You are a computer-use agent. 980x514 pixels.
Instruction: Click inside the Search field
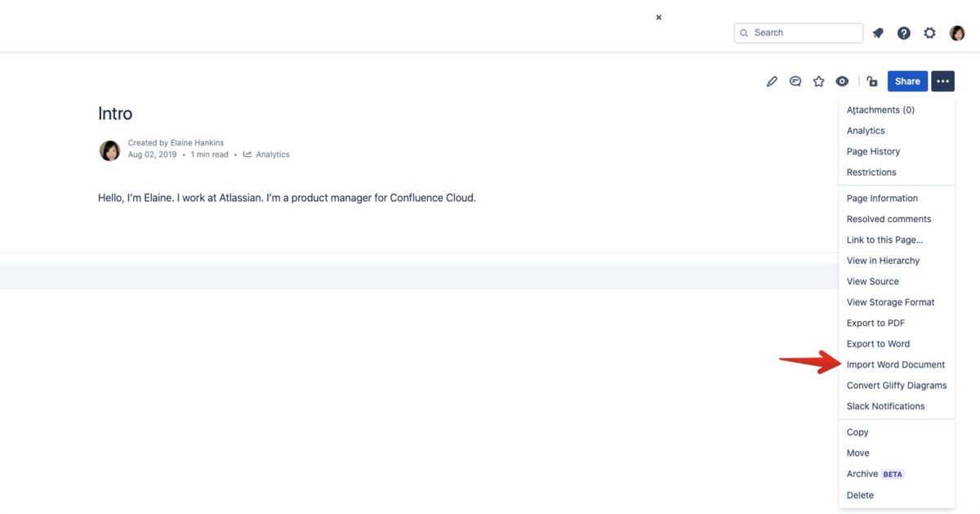tap(798, 33)
